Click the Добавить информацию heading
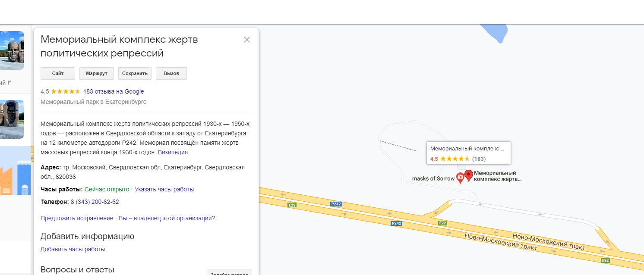The image size is (644, 275). (x=87, y=236)
